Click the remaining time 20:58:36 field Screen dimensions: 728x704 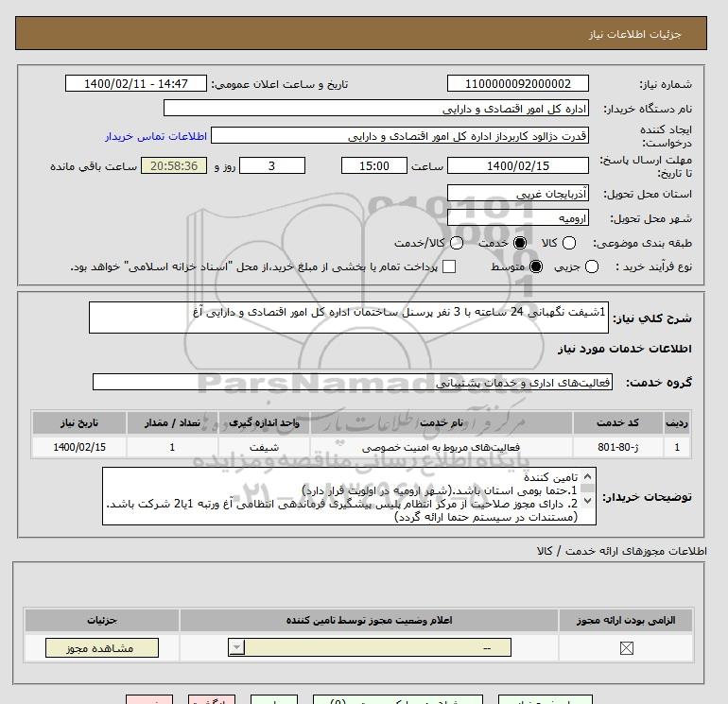tap(174, 165)
